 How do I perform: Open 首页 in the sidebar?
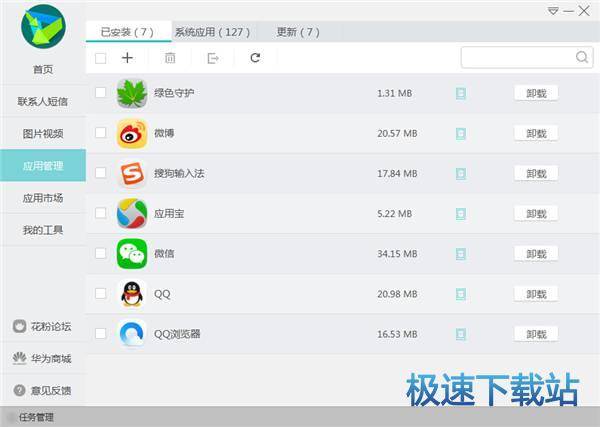(x=43, y=69)
